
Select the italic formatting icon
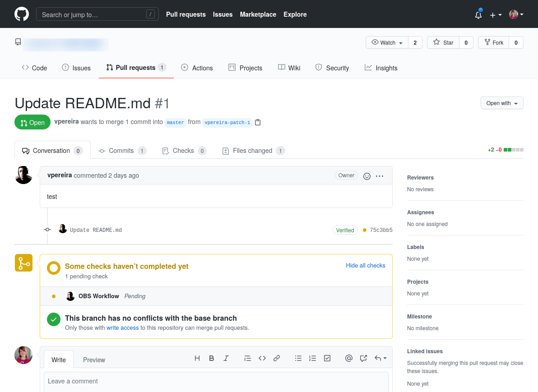coord(226,358)
